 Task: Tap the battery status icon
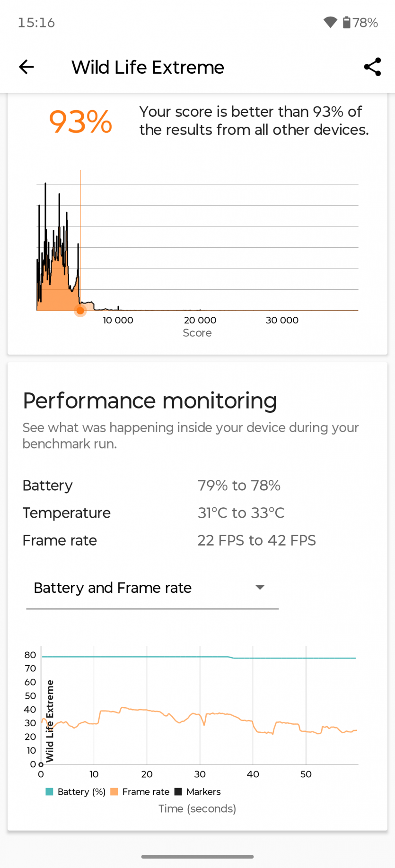pos(347,22)
